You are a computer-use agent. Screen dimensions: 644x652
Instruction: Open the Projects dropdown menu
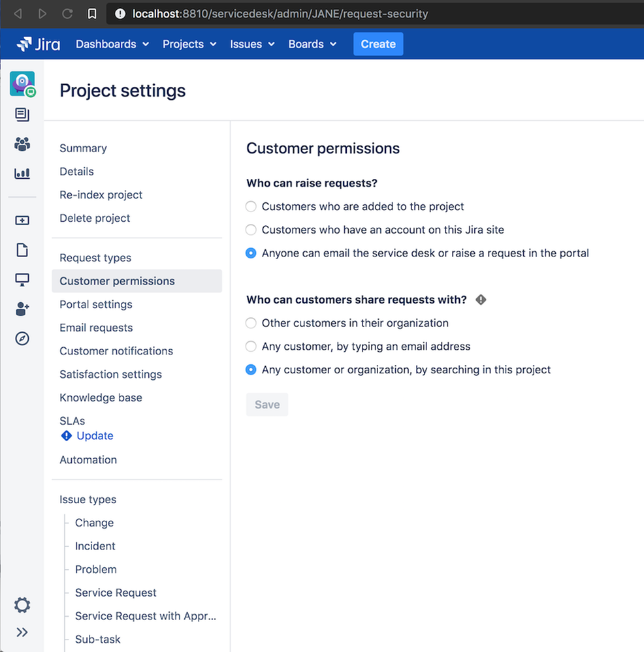[x=189, y=44]
